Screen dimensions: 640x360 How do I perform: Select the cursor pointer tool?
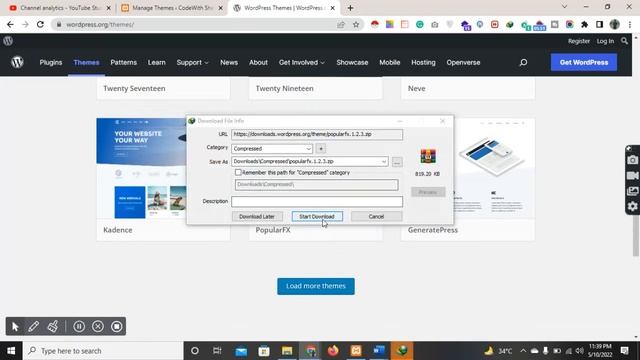point(15,327)
